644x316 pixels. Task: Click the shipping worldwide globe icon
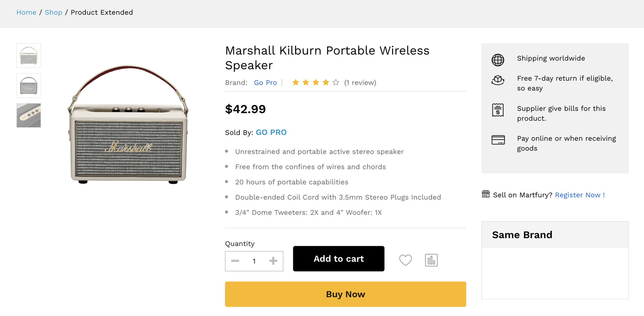(x=498, y=60)
